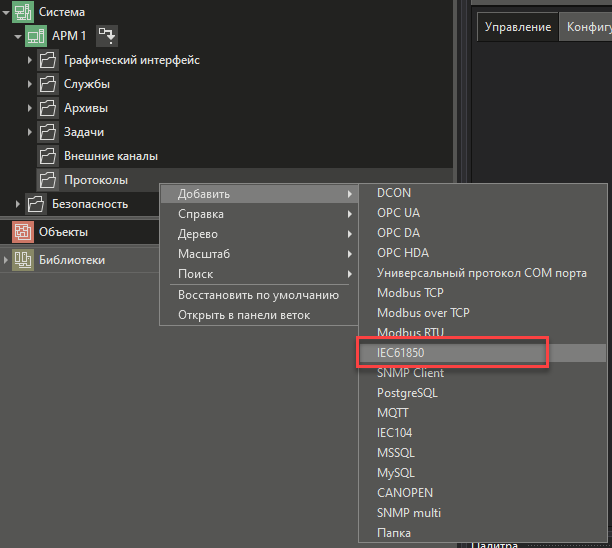Image resolution: width=612 pixels, height=548 pixels.
Task: Select the Протоколы tree item
Action: pos(96,180)
